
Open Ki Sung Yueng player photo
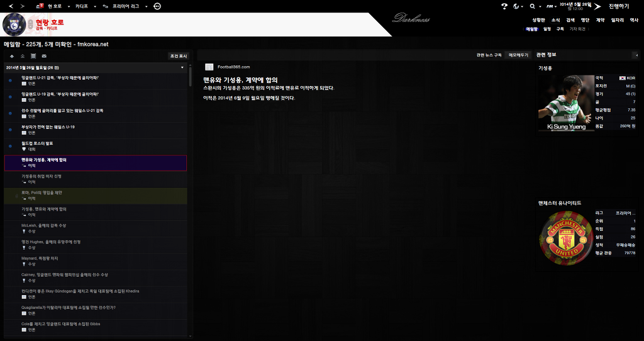pos(567,103)
